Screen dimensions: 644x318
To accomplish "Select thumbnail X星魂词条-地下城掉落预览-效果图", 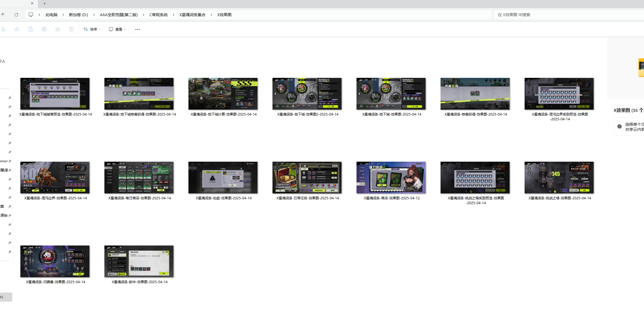I will point(55,94).
